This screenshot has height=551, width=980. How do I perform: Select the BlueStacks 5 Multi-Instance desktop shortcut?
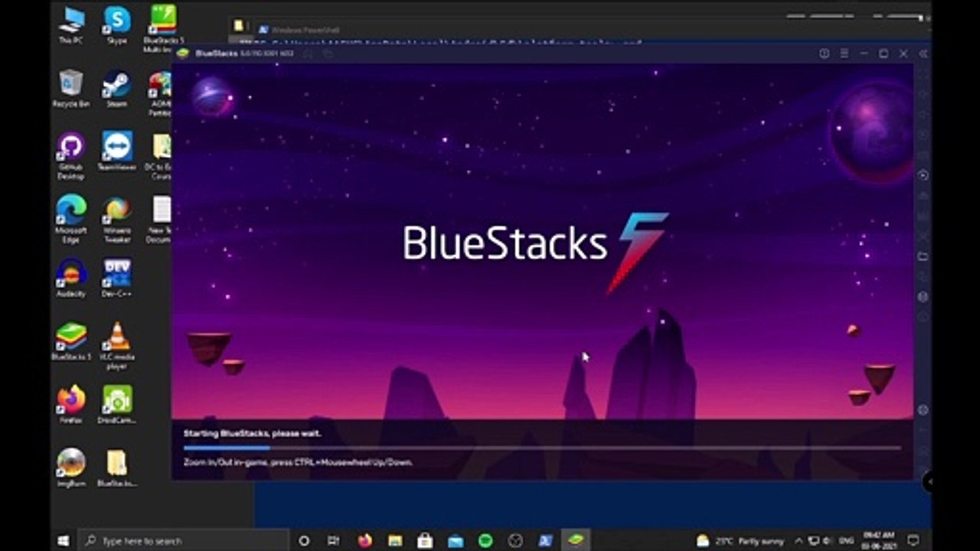pos(162,29)
